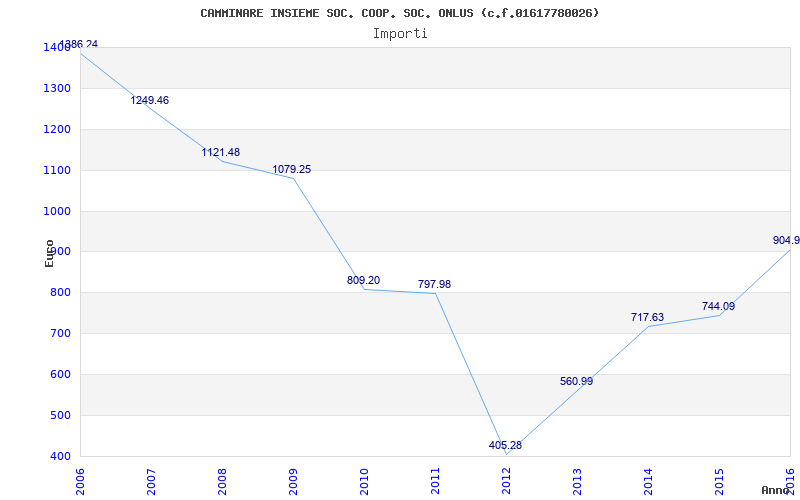Viewport: 800px width, 500px height.
Task: Click the Euro y-axis title
Action: coord(49,254)
